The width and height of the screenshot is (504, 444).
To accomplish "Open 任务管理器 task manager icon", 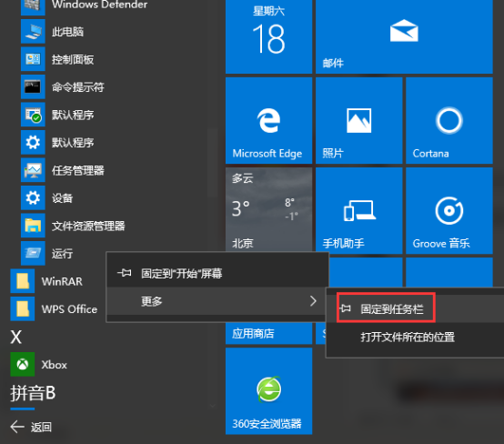I will tap(33, 170).
